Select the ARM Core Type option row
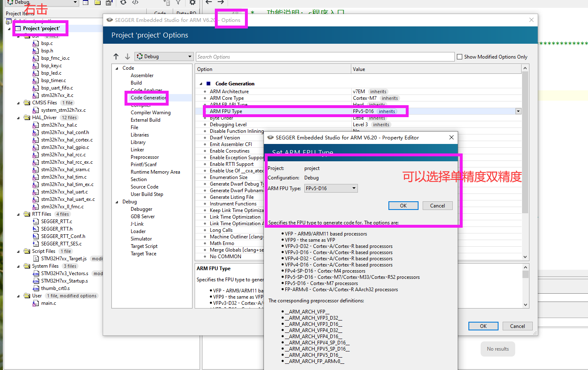 tap(359, 98)
